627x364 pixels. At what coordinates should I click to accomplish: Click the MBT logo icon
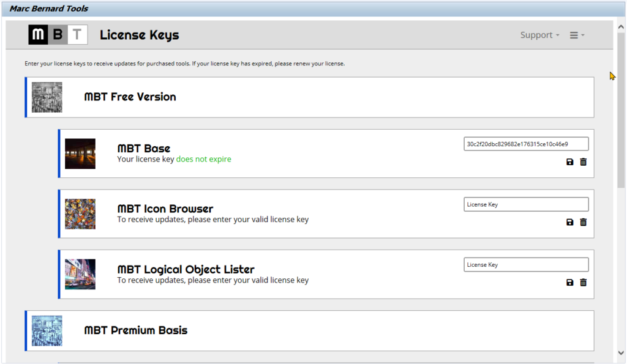[58, 35]
